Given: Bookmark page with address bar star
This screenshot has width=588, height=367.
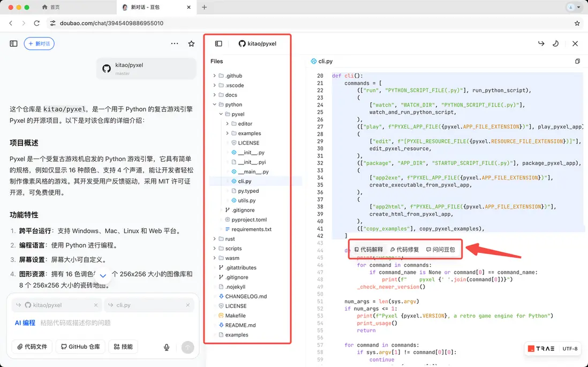Looking at the screenshot, I should click(577, 23).
